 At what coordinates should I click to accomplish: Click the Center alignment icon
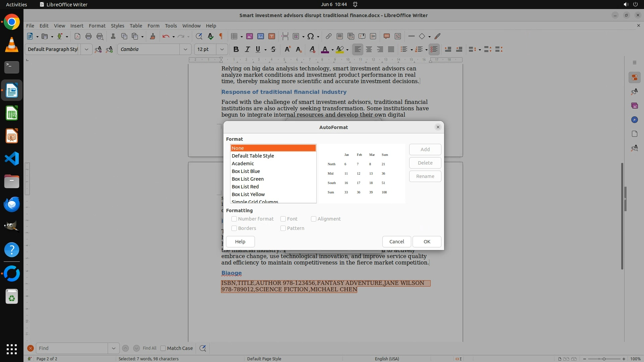point(369,49)
